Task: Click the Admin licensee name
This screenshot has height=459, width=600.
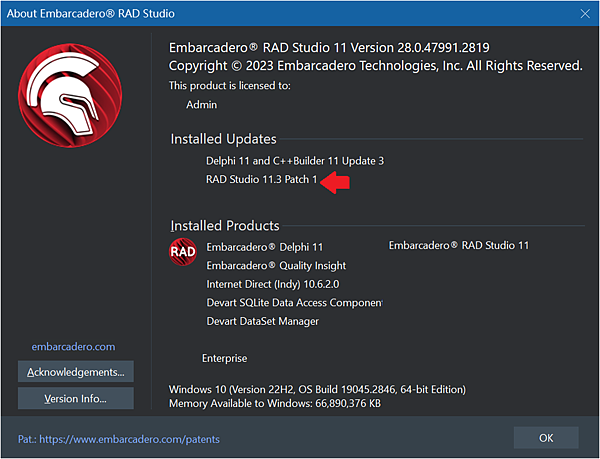Action: click(201, 104)
